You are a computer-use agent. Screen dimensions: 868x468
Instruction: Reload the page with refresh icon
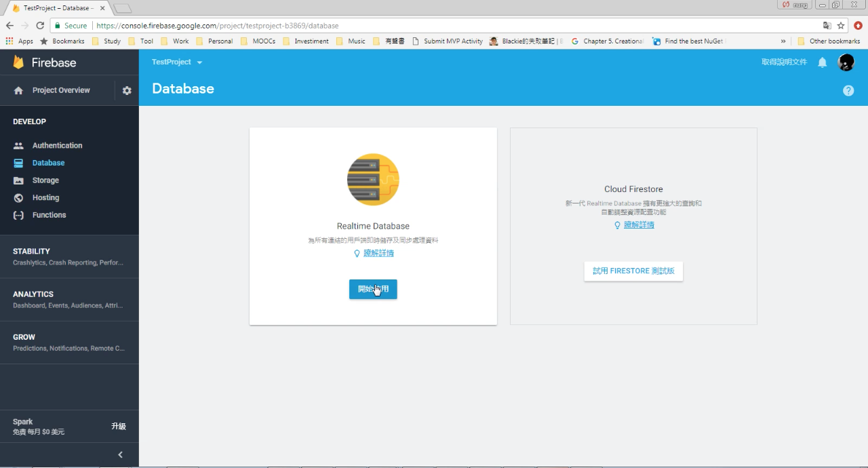pyautogui.click(x=40, y=26)
